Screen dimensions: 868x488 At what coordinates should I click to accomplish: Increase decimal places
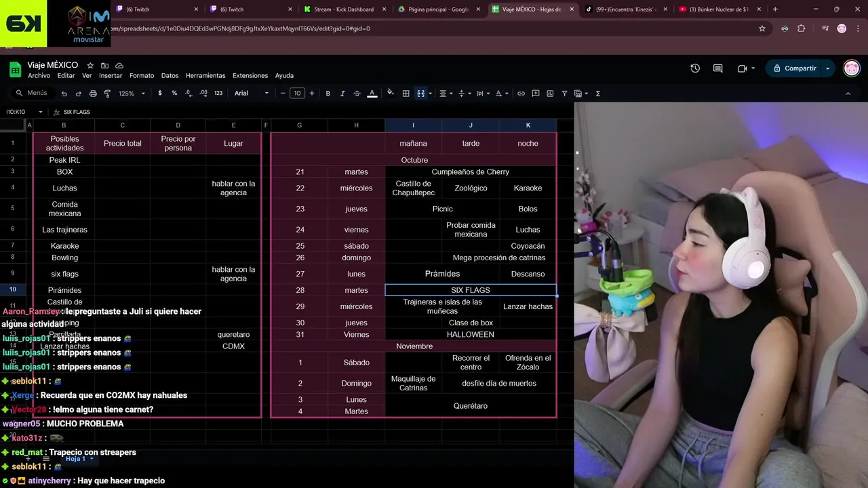click(203, 94)
